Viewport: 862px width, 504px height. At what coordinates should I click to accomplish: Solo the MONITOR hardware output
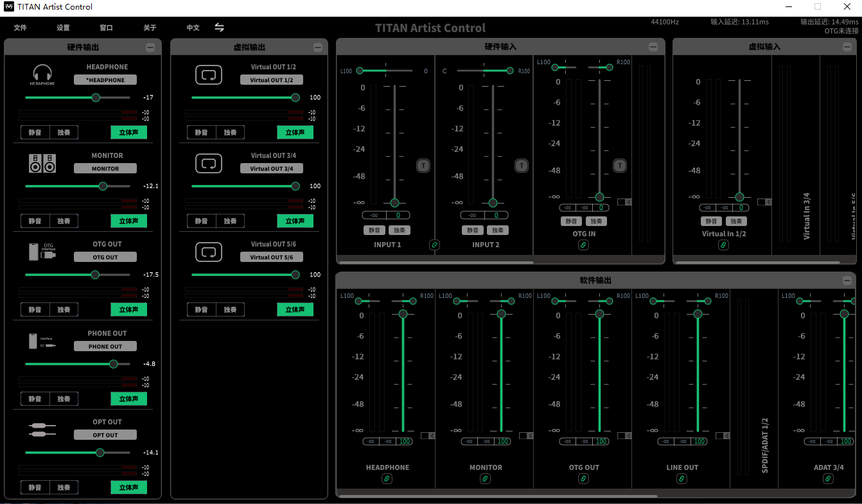point(64,221)
